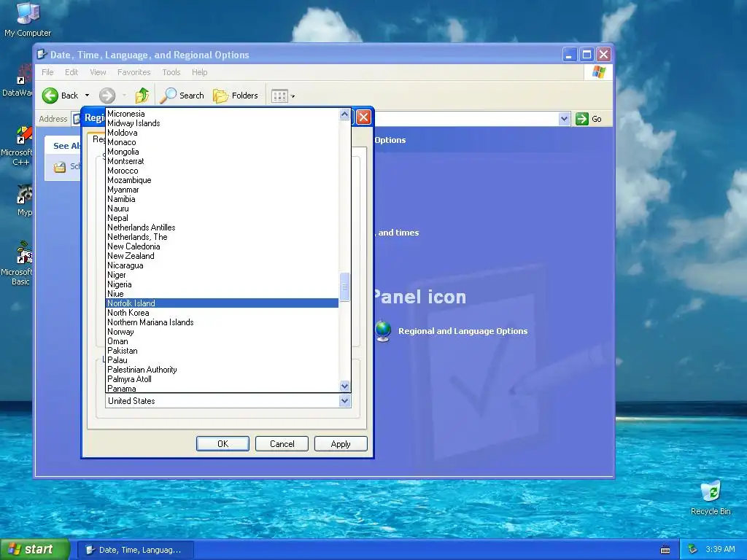
Task: Expand the Views button dropdown arrow
Action: click(293, 96)
